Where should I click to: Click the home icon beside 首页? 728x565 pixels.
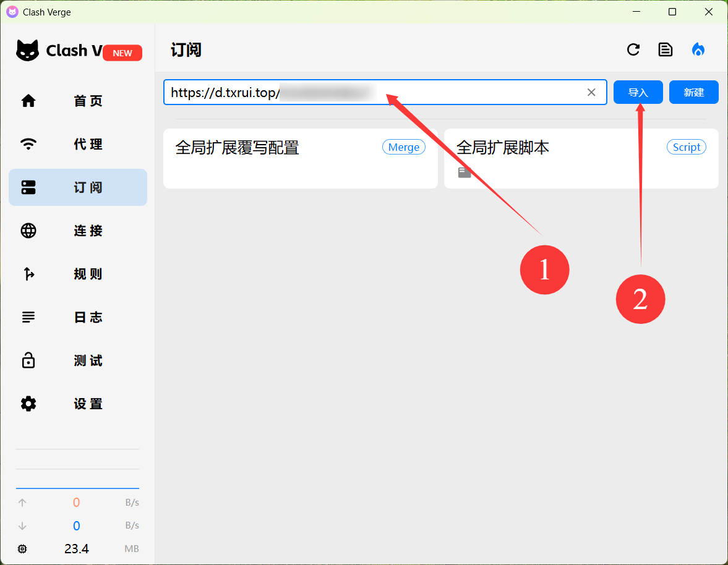[x=28, y=101]
